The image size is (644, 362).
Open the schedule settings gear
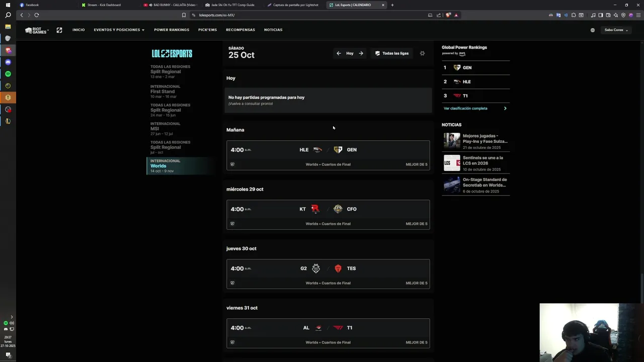tap(422, 53)
